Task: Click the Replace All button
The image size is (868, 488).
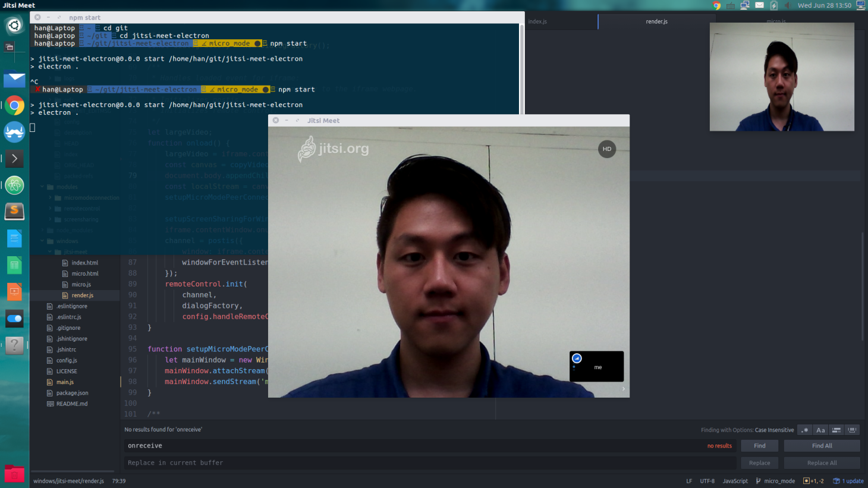Action: (822, 463)
